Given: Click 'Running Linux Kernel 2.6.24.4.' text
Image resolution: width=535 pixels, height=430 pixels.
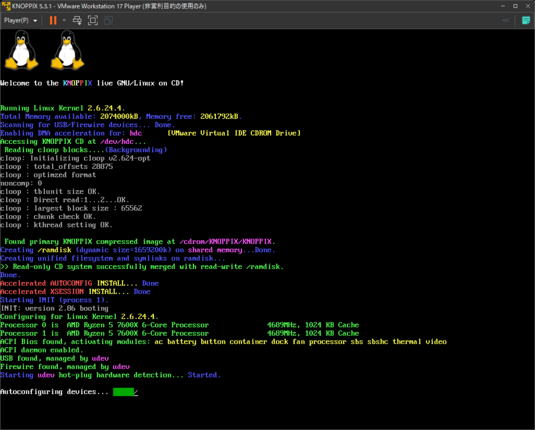Looking at the screenshot, I should [x=62, y=108].
